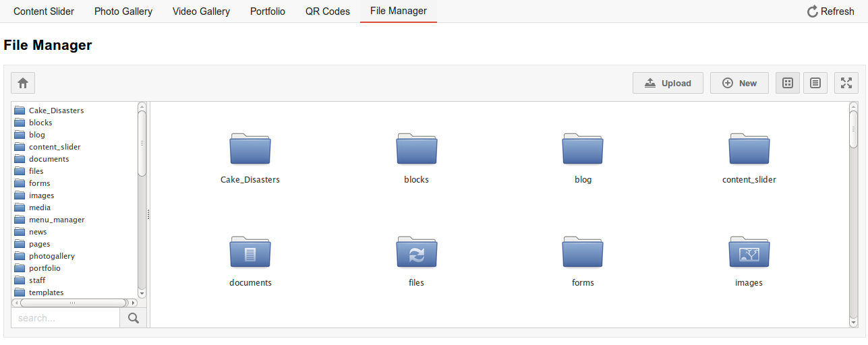The image size is (868, 345).
Task: Select menu_manager in the folder tree
Action: click(x=57, y=220)
